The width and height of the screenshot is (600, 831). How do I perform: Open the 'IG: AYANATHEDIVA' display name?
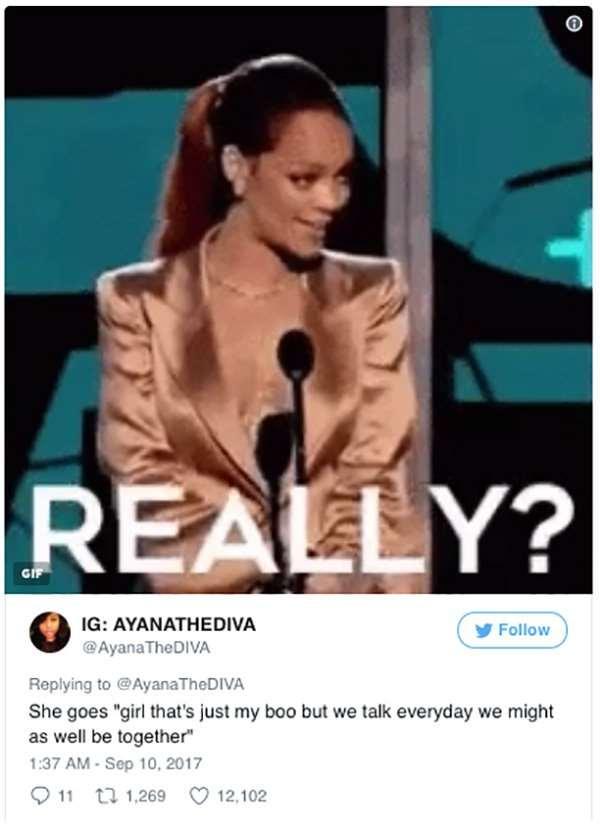pyautogui.click(x=169, y=624)
